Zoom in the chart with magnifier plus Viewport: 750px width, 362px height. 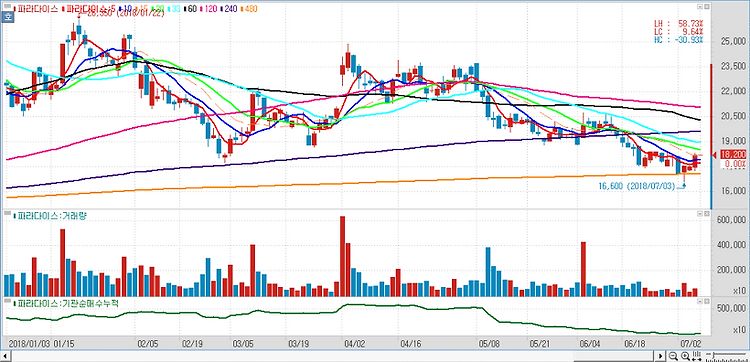[685, 356]
